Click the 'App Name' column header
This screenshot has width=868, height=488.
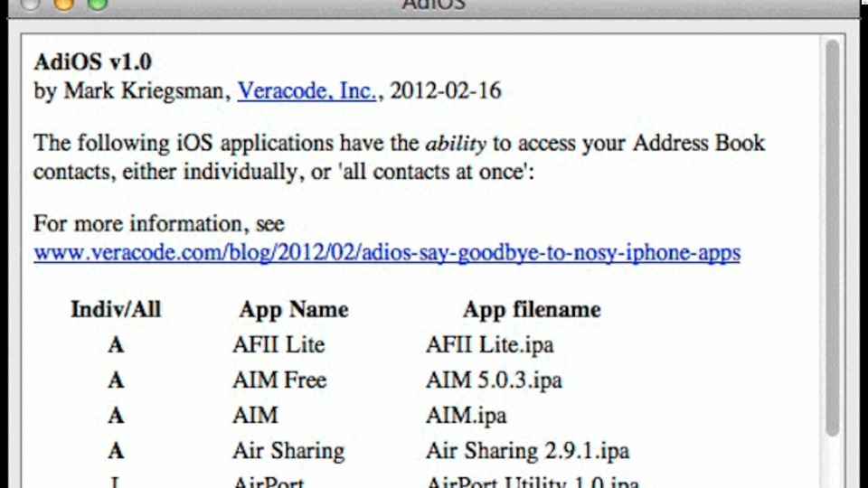[294, 309]
